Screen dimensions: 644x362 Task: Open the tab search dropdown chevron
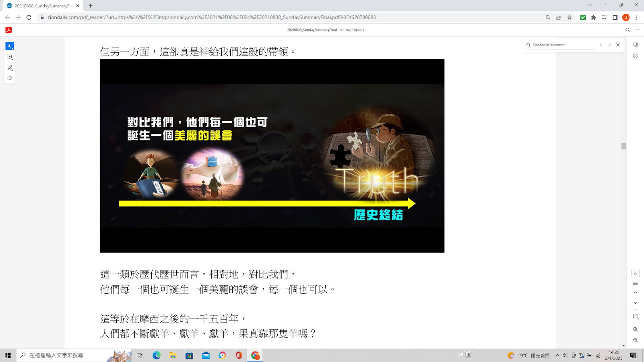pos(590,5)
